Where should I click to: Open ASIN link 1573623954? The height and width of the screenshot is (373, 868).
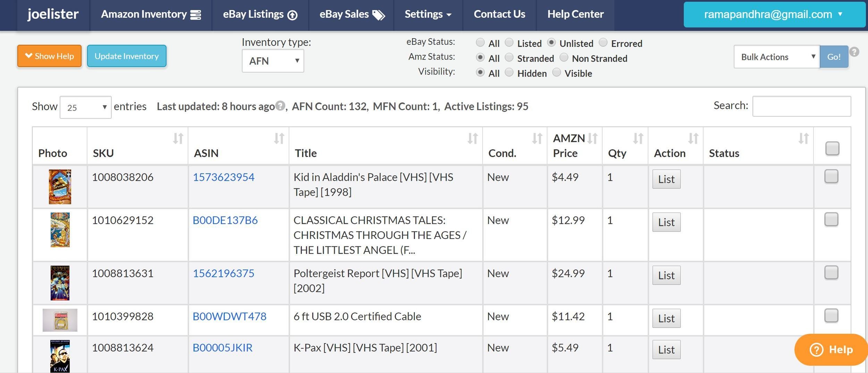click(x=224, y=177)
